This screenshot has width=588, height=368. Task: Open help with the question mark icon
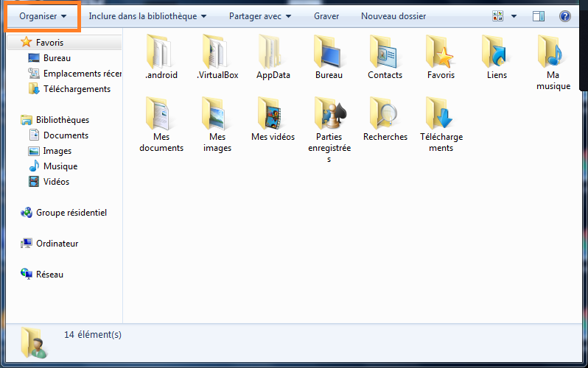565,15
